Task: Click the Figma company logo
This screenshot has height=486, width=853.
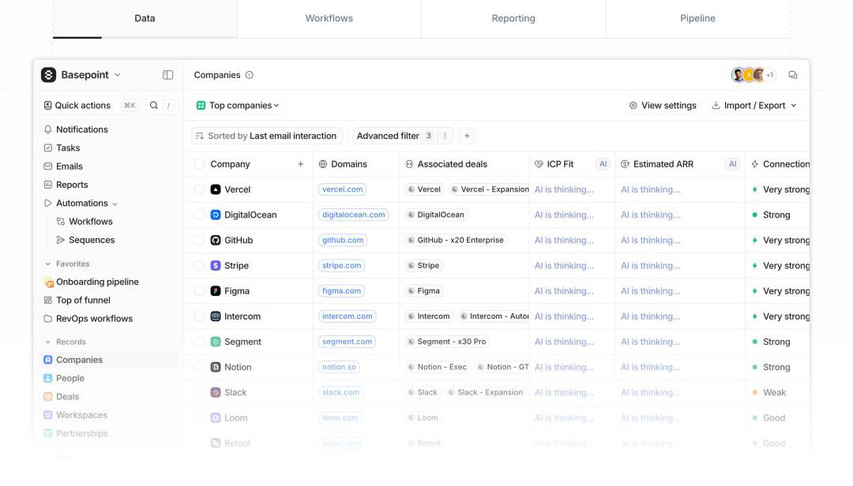Action: (215, 291)
